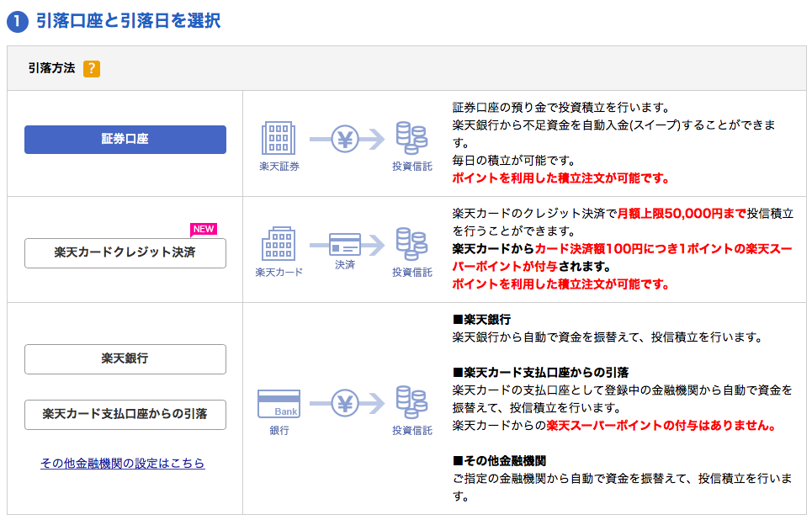Click the 投資信託 coins icon in credit card row
The width and height of the screenshot is (812, 520).
(x=411, y=243)
